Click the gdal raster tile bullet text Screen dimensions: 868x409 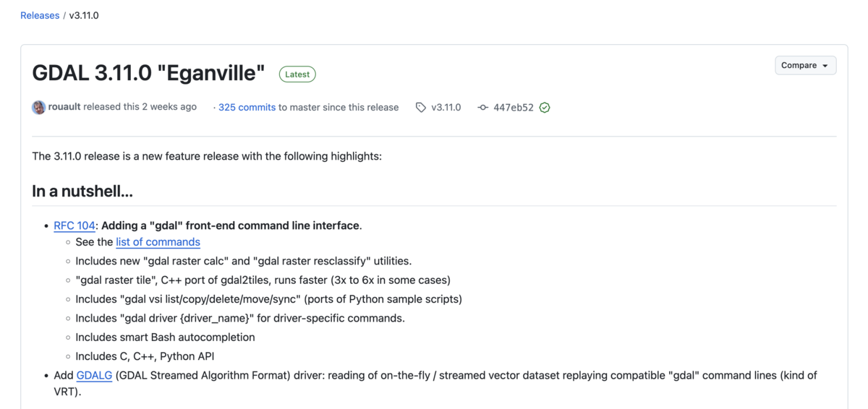(263, 280)
